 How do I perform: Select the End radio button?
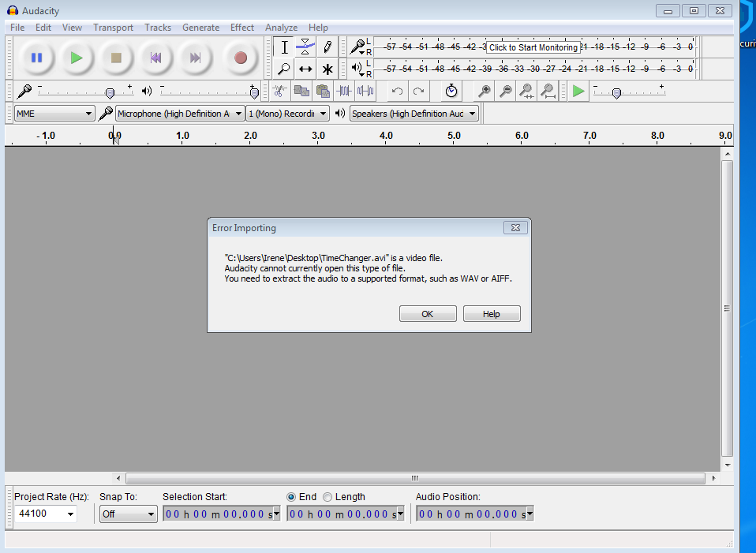click(291, 496)
